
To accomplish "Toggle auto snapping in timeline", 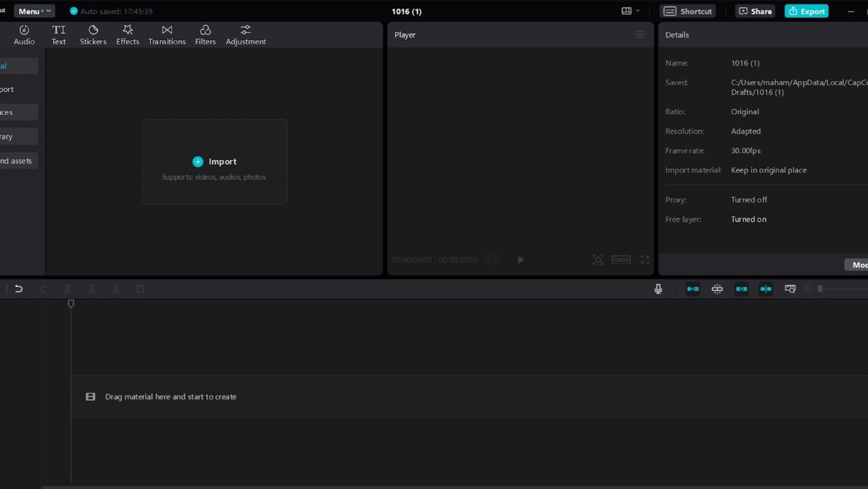I will click(x=717, y=289).
